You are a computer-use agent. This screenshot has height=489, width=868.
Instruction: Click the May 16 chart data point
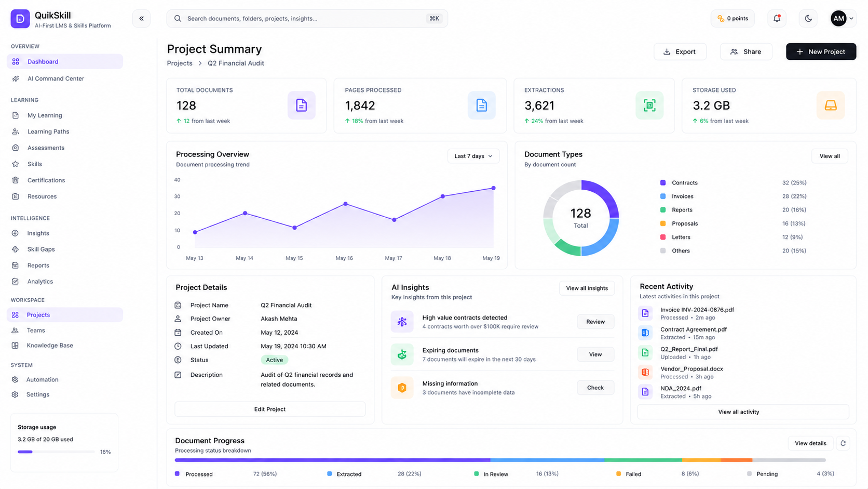pos(346,204)
